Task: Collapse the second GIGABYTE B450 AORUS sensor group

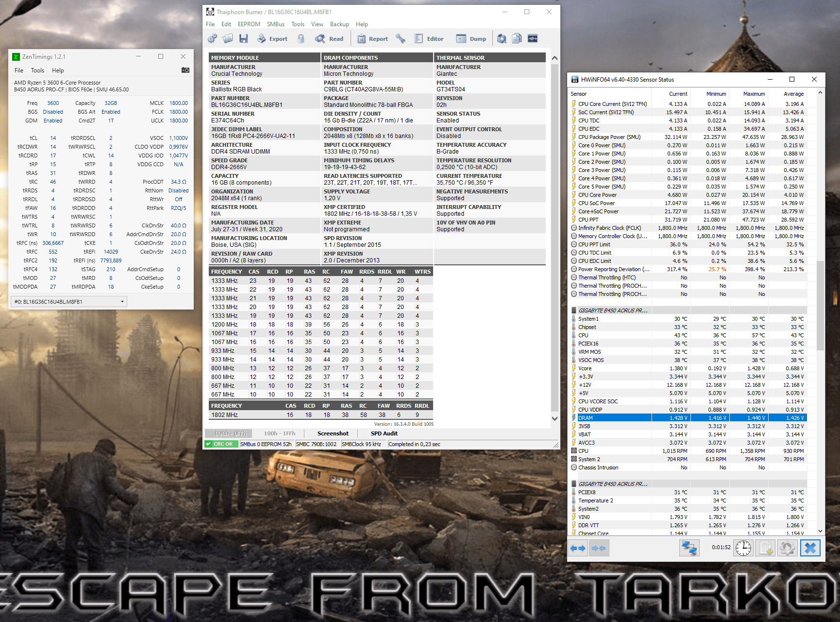Action: point(574,484)
